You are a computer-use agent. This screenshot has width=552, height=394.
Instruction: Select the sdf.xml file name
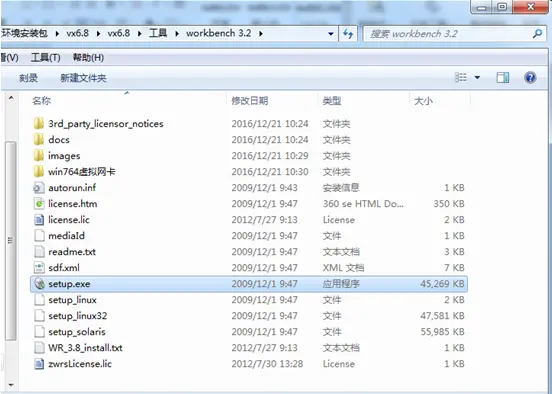click(64, 268)
